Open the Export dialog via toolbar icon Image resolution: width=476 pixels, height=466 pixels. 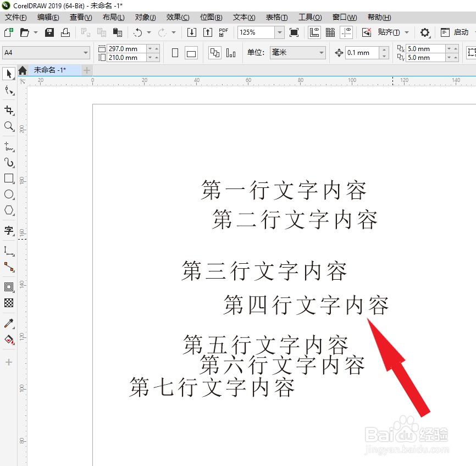point(208,32)
